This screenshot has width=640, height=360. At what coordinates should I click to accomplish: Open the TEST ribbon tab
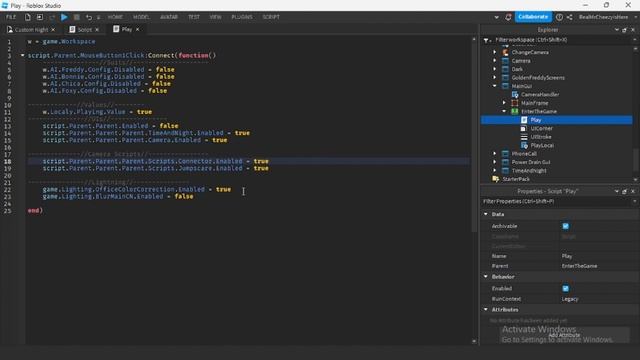click(194, 17)
